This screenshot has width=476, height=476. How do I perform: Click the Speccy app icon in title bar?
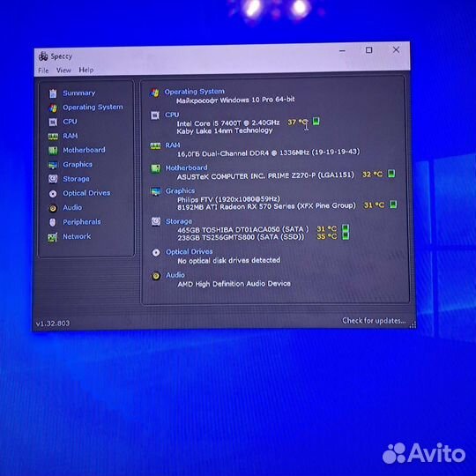coord(43,56)
